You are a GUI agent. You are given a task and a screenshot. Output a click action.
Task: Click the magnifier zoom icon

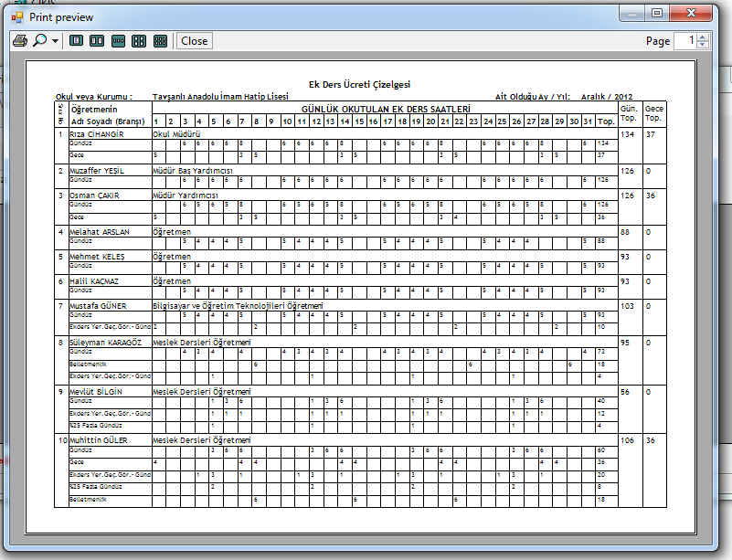tap(40, 40)
